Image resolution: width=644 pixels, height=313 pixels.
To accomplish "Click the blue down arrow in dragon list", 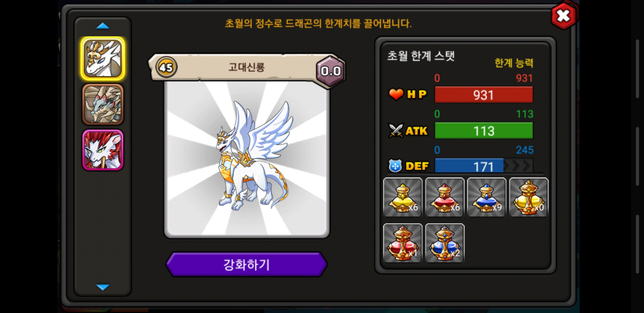I will coord(103,287).
